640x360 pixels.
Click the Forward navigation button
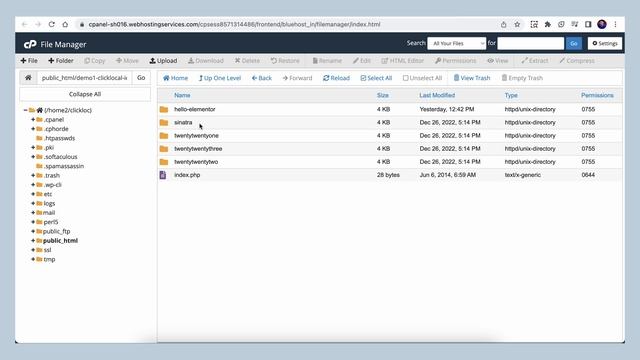(x=297, y=78)
